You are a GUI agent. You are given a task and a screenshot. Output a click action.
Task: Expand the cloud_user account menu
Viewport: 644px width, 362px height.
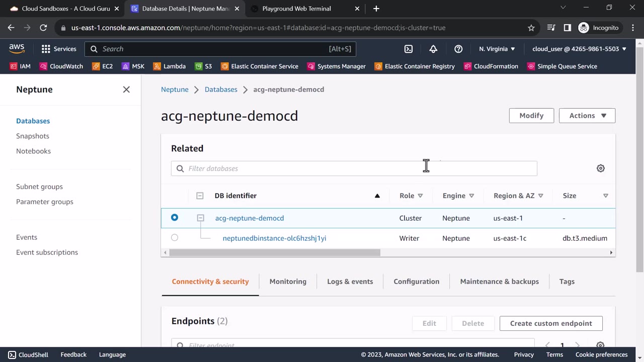point(579,49)
